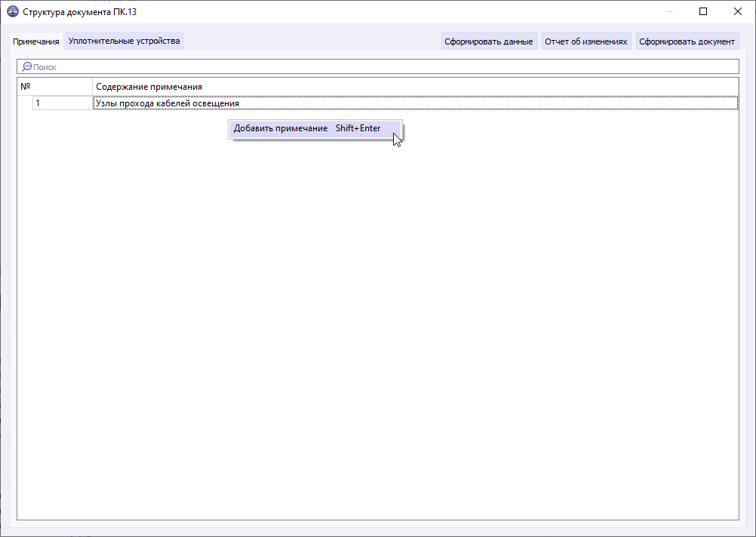The image size is (756, 537).
Task: Minimize the document structure window
Action: click(668, 11)
